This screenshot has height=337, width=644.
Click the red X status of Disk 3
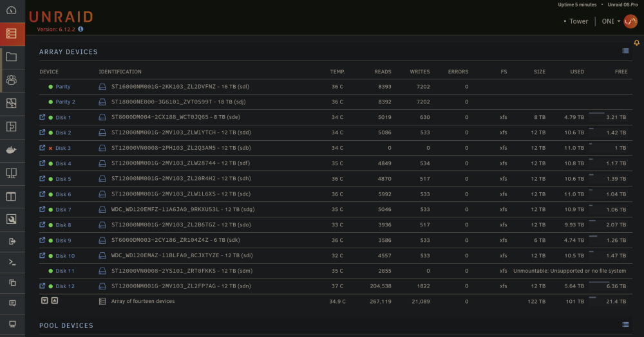50,149
